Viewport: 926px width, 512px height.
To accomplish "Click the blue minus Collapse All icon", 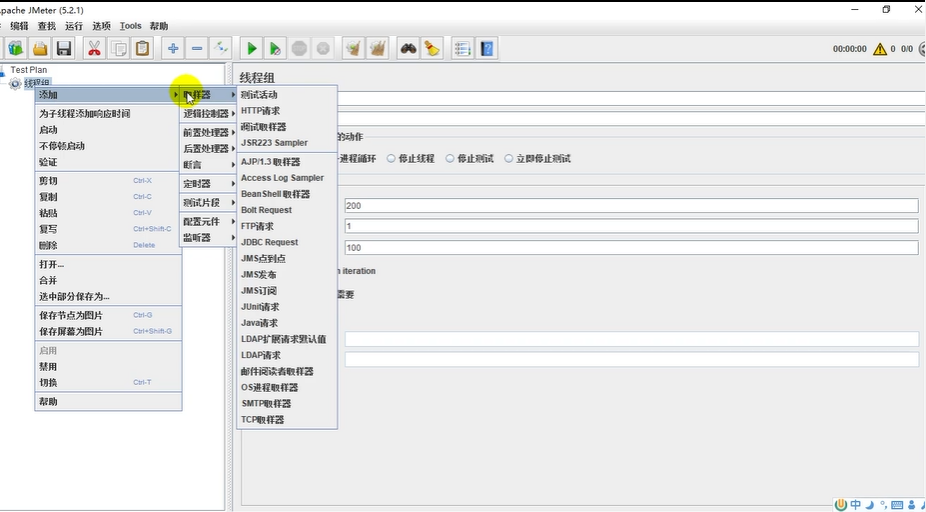I will click(197, 48).
